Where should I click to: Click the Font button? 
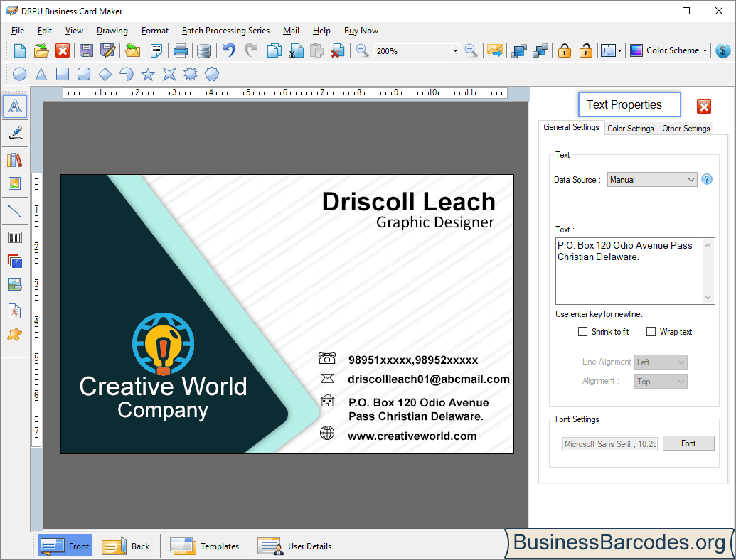point(688,443)
